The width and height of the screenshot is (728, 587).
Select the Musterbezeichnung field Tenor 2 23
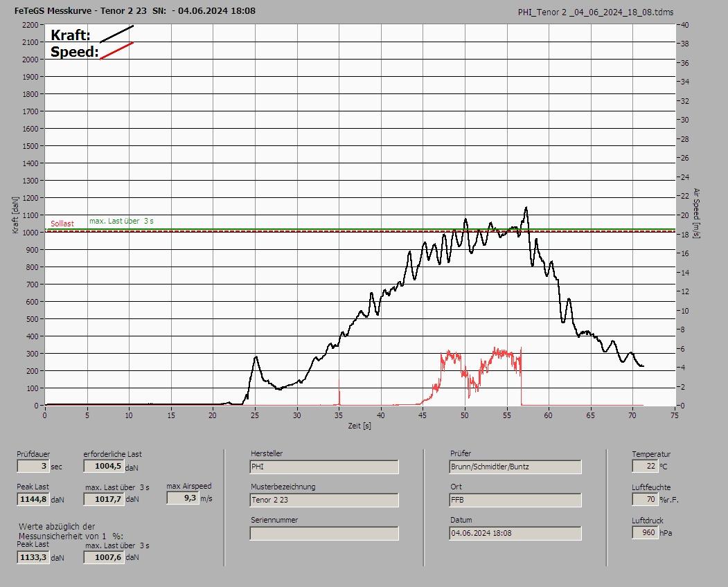(x=324, y=500)
